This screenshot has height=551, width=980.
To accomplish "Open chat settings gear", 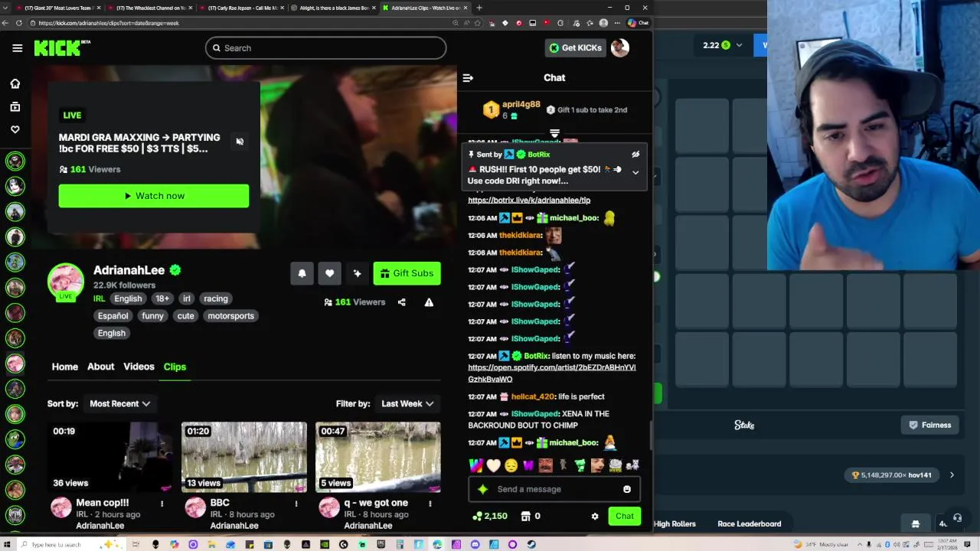I will pyautogui.click(x=595, y=517).
